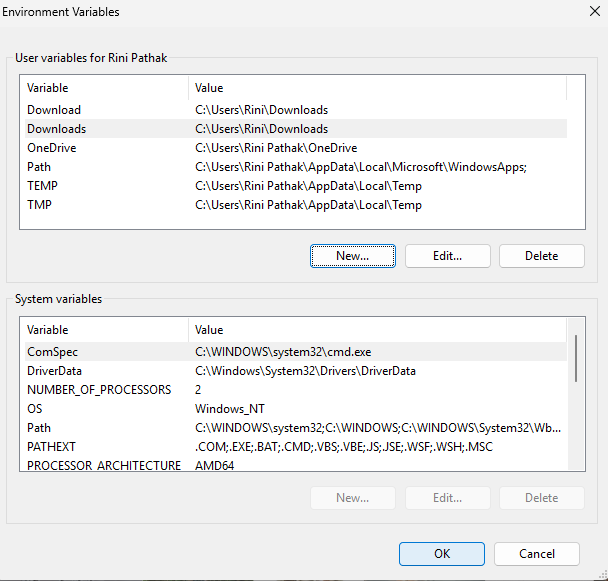Select the Download user variable row

click(x=54, y=110)
